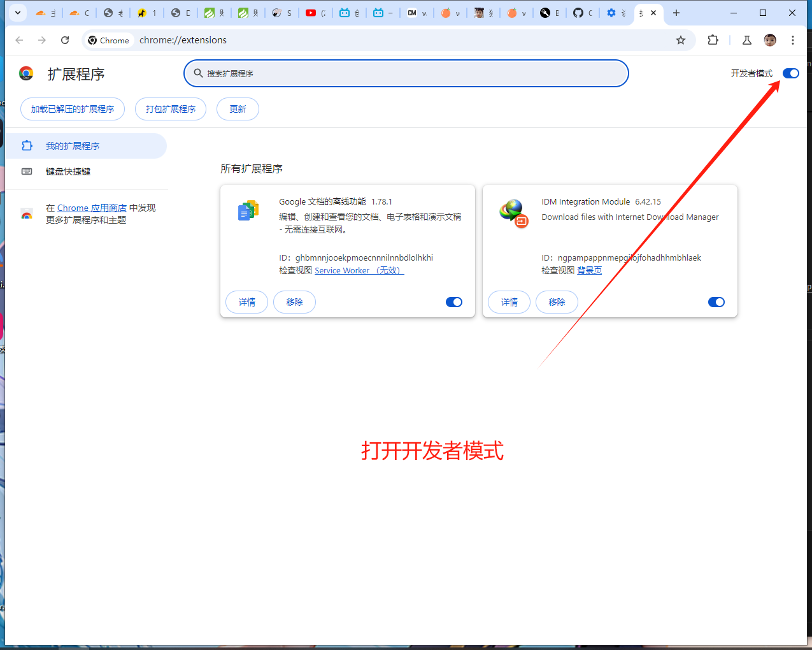
Task: Click the profile avatar icon
Action: click(x=770, y=40)
